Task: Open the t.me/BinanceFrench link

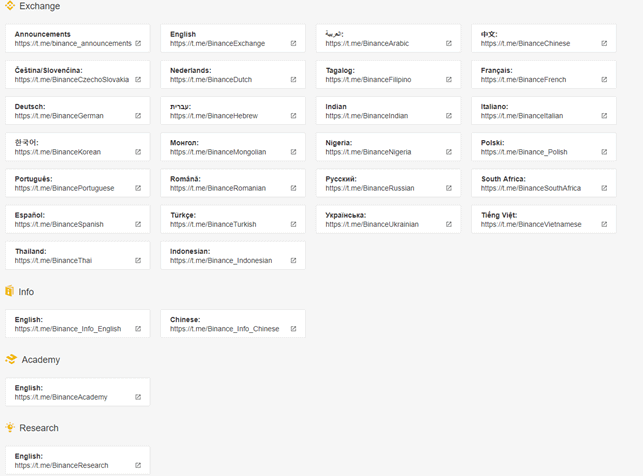Action: (x=523, y=80)
